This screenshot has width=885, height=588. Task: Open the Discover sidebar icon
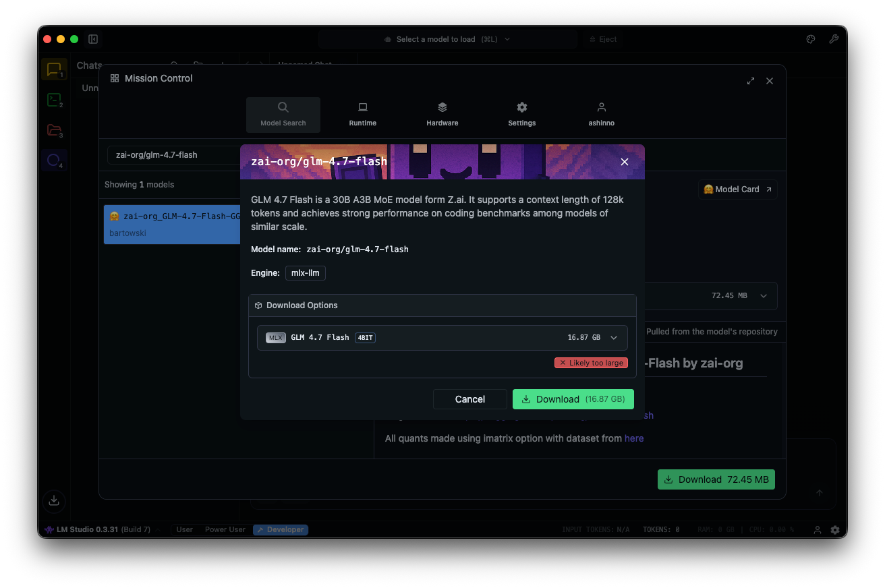[x=54, y=160]
